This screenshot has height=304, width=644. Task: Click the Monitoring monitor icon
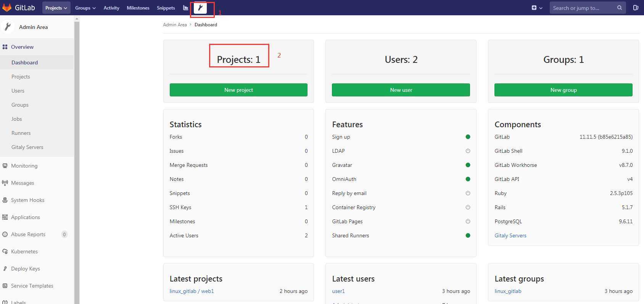coord(5,166)
